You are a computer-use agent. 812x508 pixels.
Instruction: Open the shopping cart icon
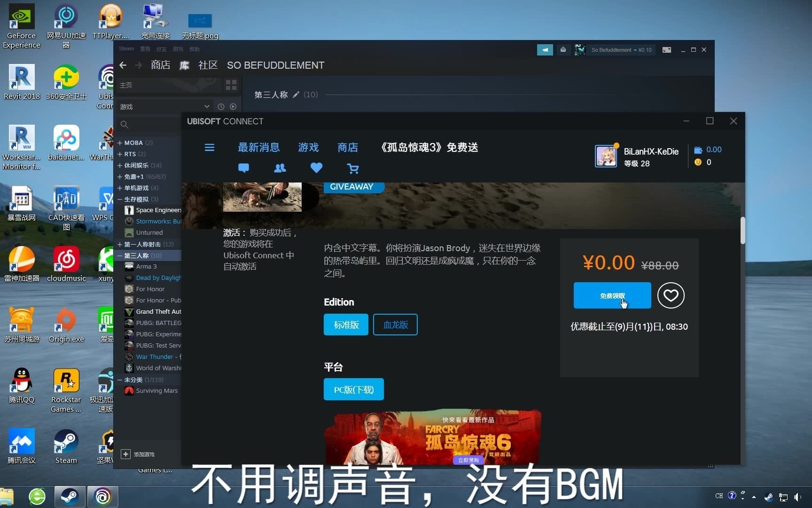[x=353, y=168]
